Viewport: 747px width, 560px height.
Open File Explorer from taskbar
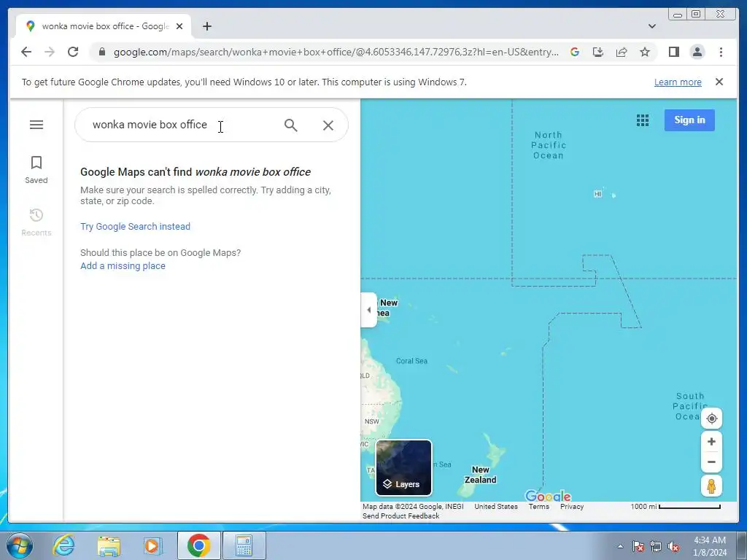(x=109, y=545)
